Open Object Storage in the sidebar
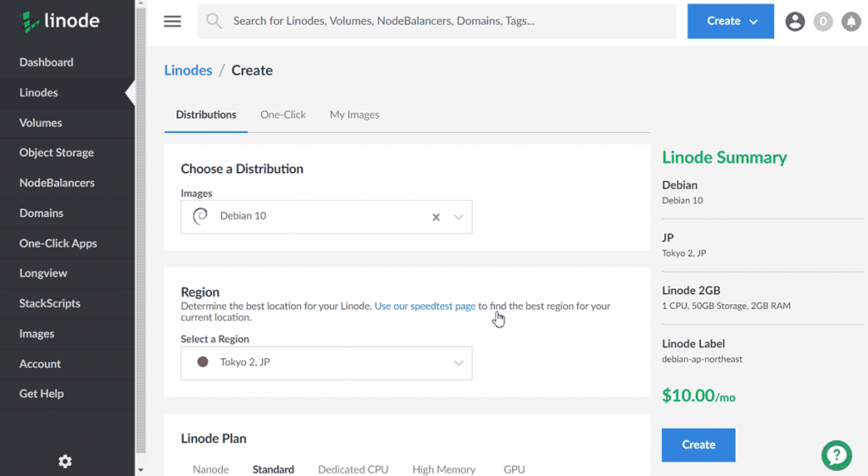 point(57,152)
